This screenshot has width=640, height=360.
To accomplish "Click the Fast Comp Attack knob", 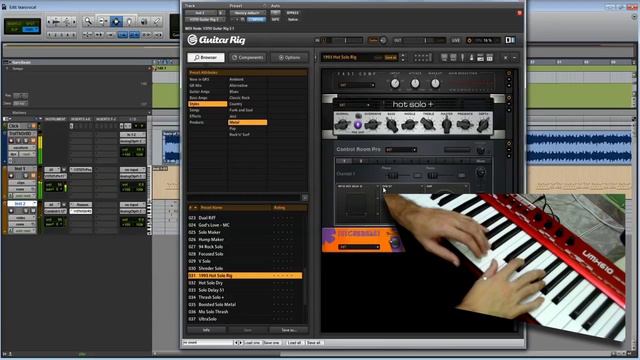I will 415,84.
